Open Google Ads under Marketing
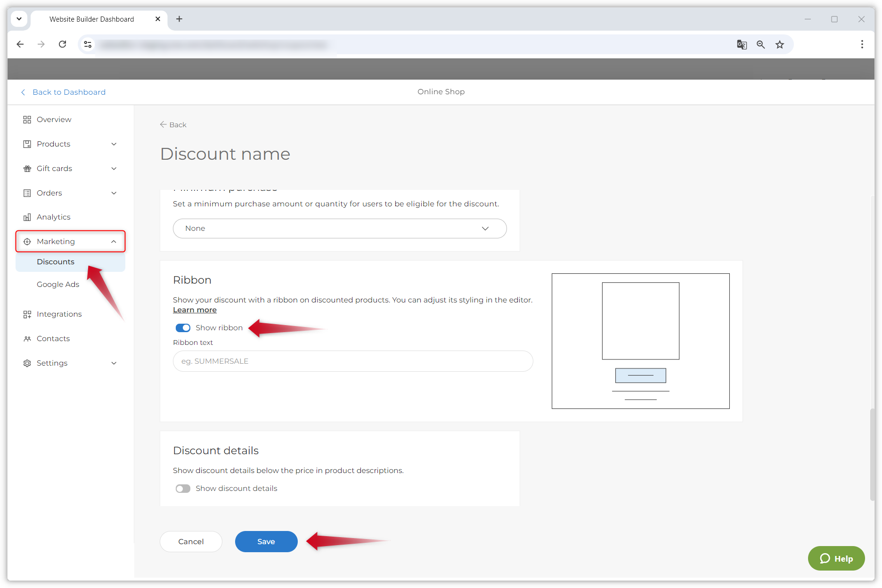The width and height of the screenshot is (882, 588). tap(58, 285)
